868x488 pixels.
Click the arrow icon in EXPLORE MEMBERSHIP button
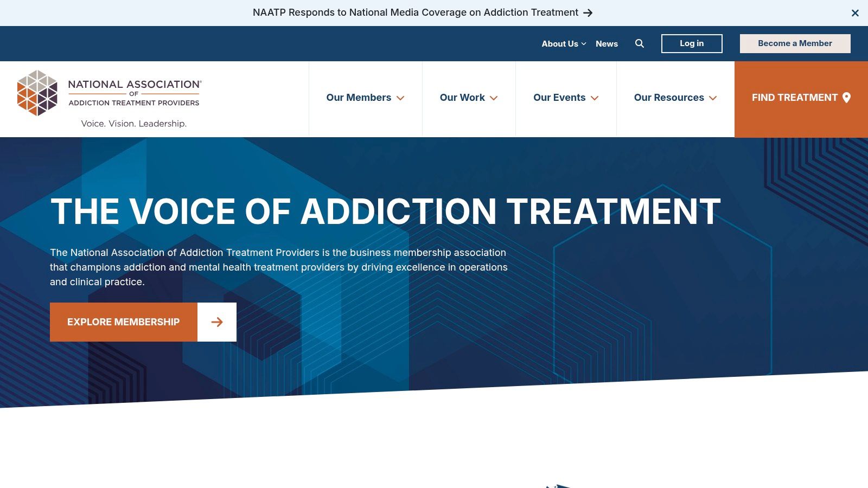point(217,322)
